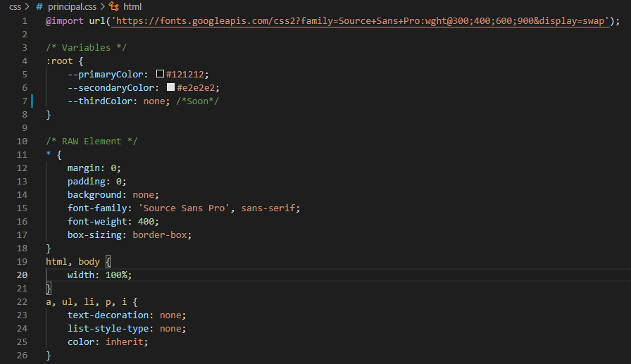Click the CSS file hash icon in breadcrumb
This screenshot has width=631, height=364.
click(39, 7)
